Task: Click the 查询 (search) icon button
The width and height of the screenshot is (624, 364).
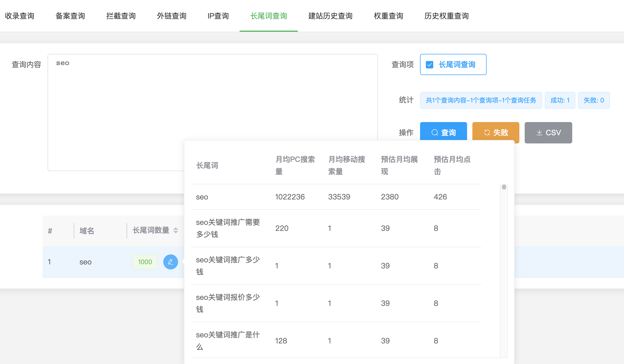Action: [x=444, y=132]
